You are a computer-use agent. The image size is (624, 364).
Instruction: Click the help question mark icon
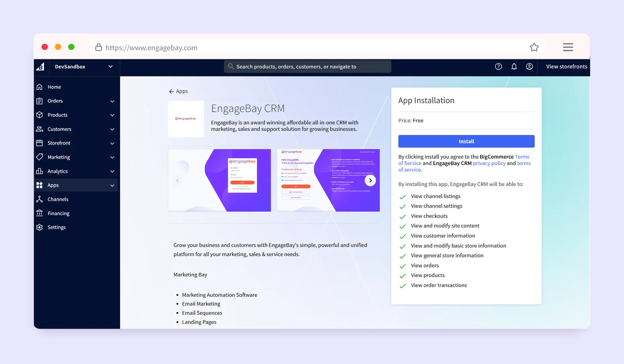click(498, 67)
